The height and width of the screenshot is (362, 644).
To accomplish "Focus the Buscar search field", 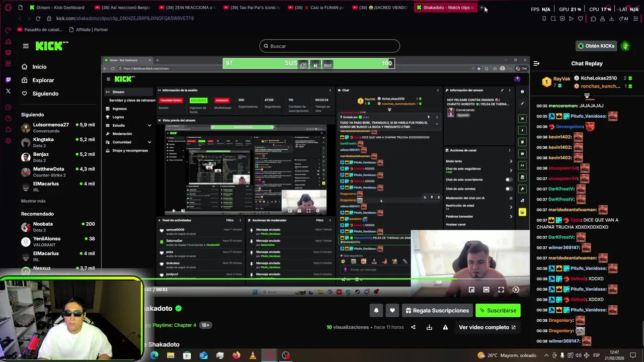I will click(x=330, y=46).
